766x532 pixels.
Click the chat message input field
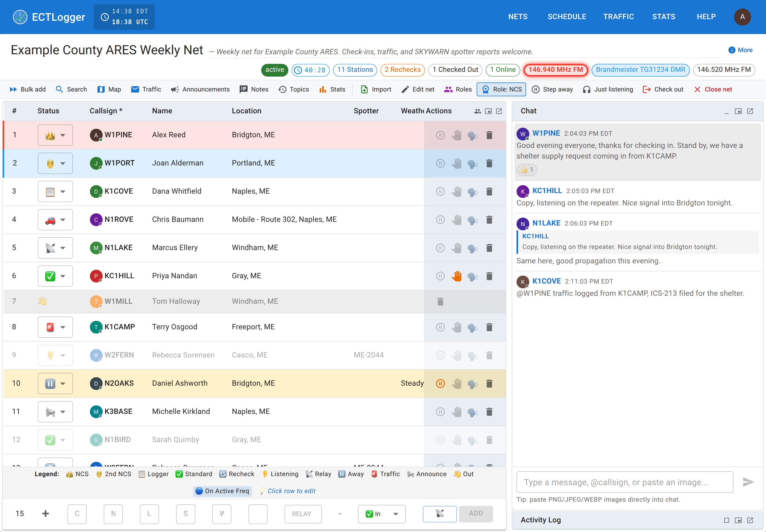click(625, 482)
